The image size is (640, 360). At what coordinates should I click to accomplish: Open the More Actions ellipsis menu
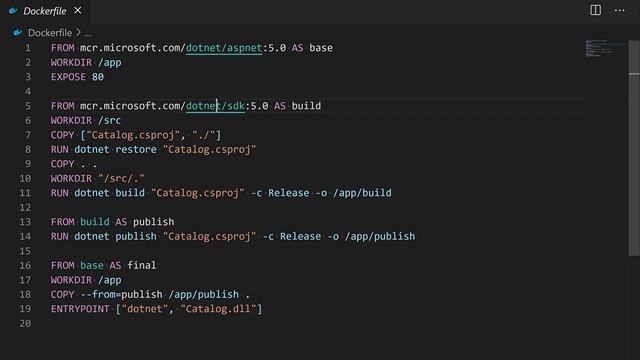coord(620,11)
